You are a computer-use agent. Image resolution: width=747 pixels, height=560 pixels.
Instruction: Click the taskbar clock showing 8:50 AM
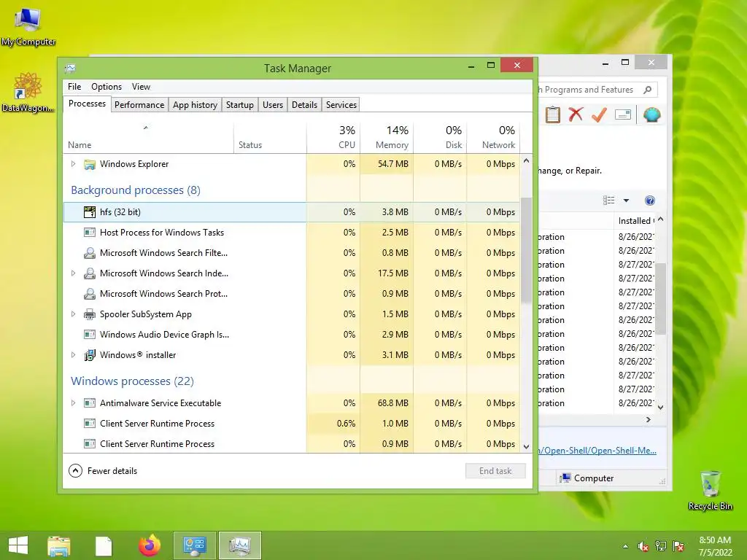pos(715,546)
